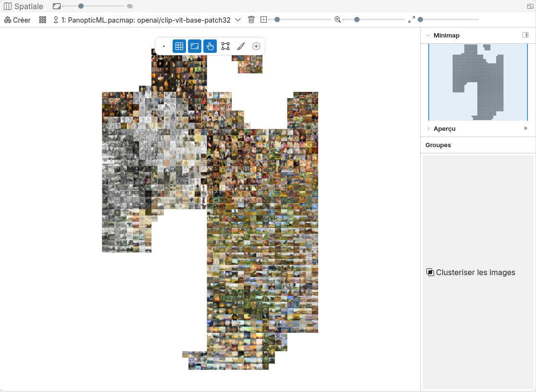Click the play triangle in the Aperçu row
536x392 pixels.
pyautogui.click(x=526, y=128)
